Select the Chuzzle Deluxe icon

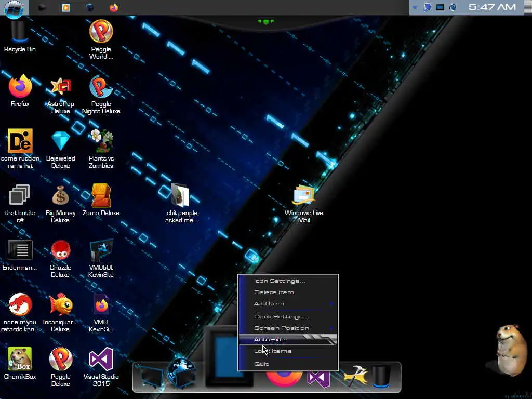tap(60, 259)
